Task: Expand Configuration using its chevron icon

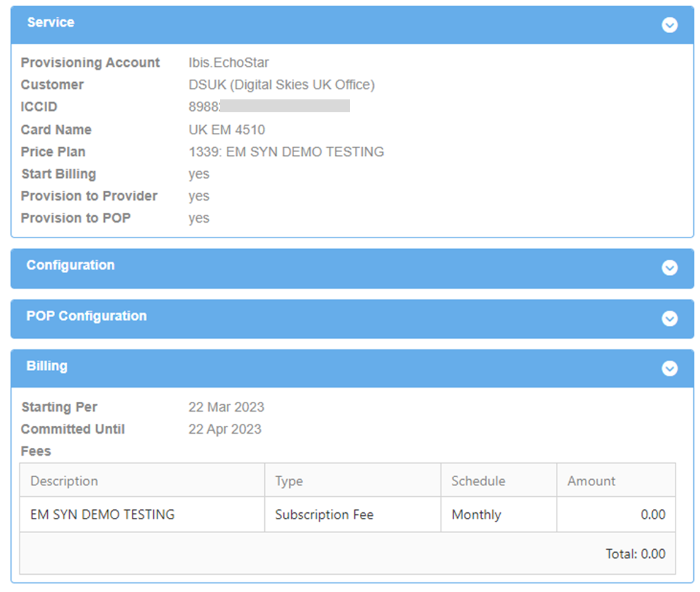Action: [x=669, y=268]
